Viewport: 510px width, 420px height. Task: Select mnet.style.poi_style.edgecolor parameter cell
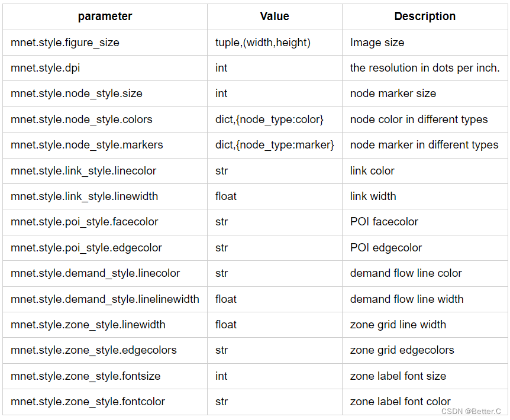[86, 248]
